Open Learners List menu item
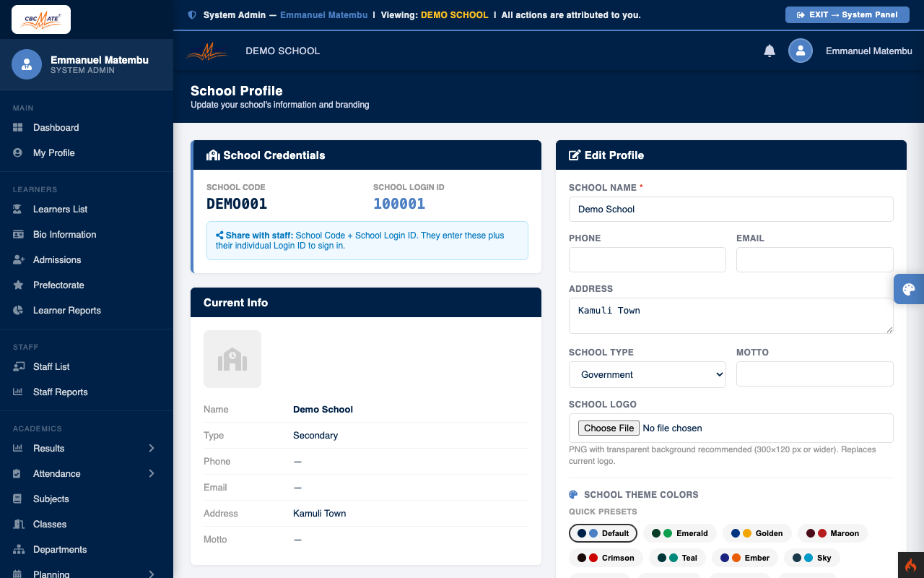This screenshot has width=924, height=578. click(x=87, y=209)
